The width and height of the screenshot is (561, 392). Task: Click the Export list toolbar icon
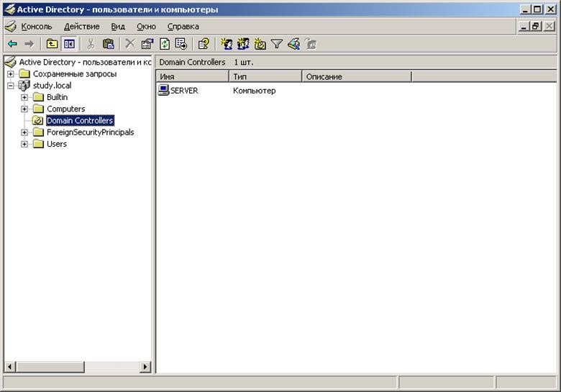point(181,44)
